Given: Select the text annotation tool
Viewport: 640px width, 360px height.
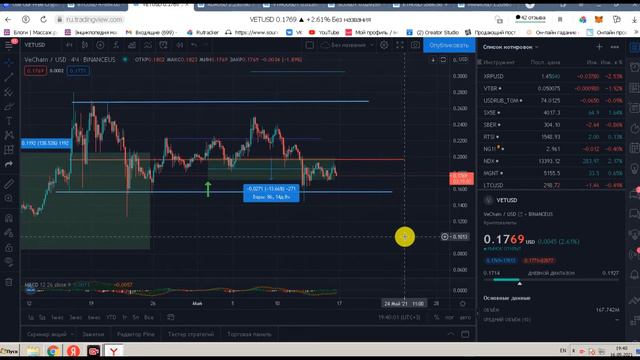Looking at the screenshot, I should tap(9, 121).
